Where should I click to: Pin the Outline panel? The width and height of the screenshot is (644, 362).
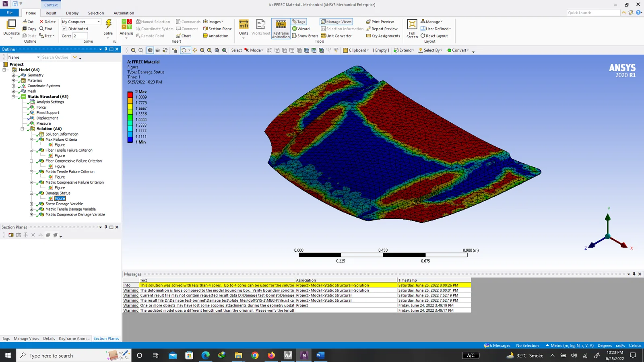pyautogui.click(x=106, y=49)
